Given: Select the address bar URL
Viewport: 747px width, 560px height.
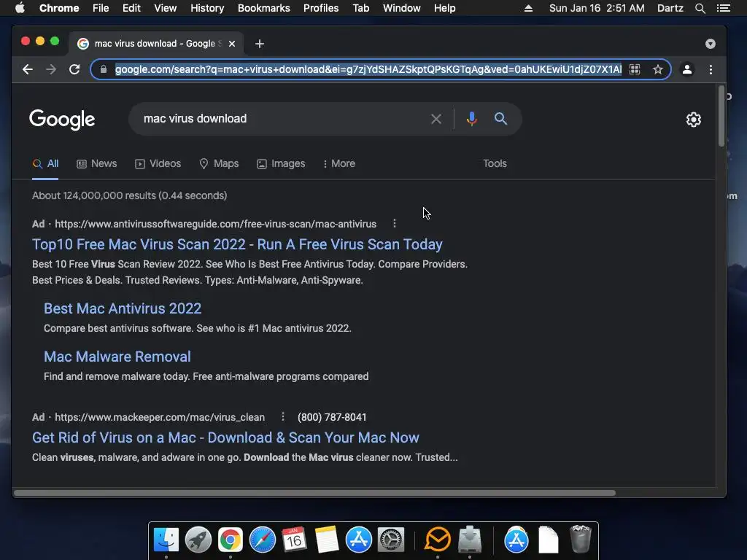Looking at the screenshot, I should [x=368, y=69].
